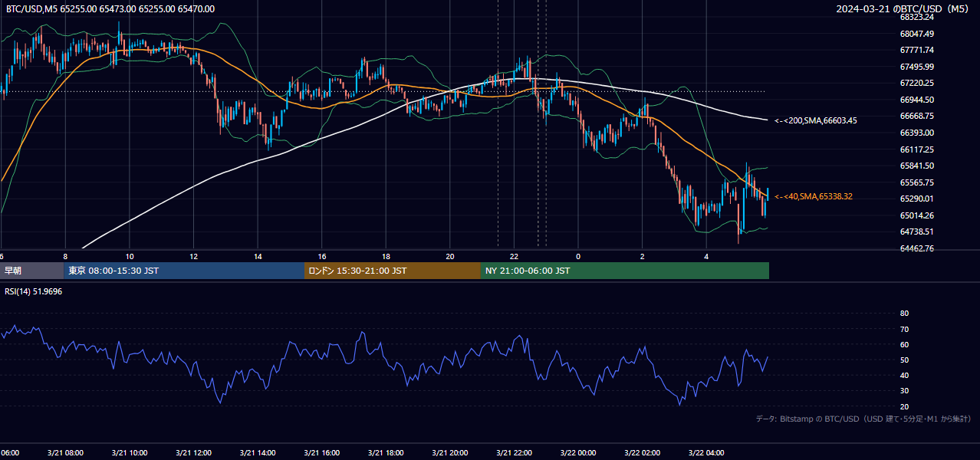Pick RSI scale value 40
The height and width of the screenshot is (460, 980).
coord(904,375)
